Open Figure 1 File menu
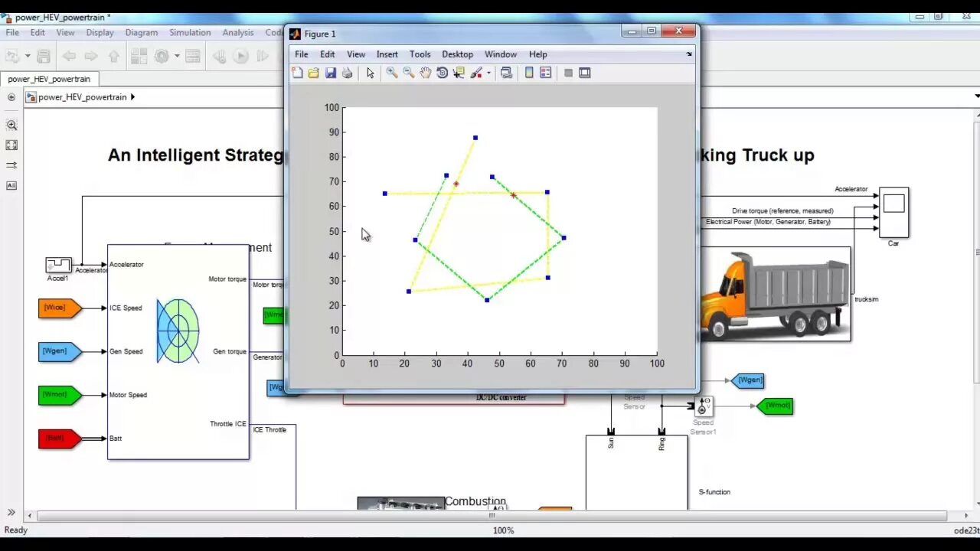 (302, 54)
